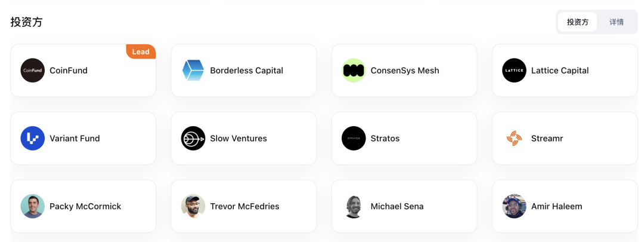Click the Lattice Capital black logo
This screenshot has height=242, width=644.
[x=514, y=71]
